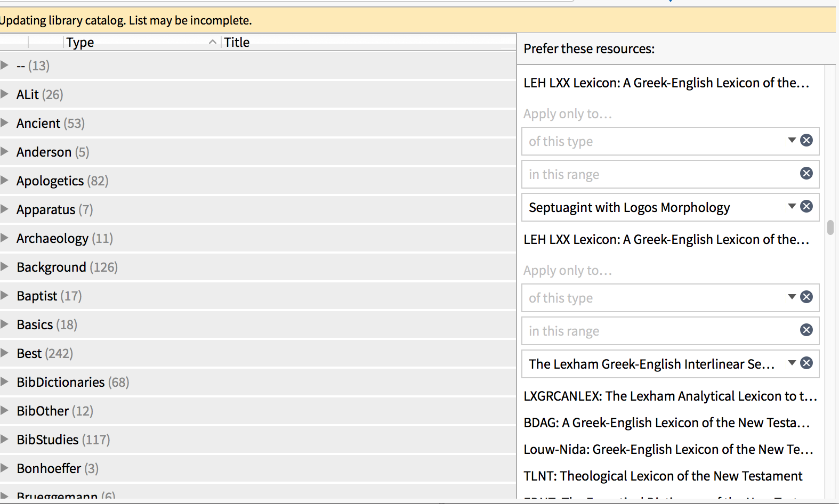The height and width of the screenshot is (504, 839).
Task: Open second 'of this type' dropdown arrow
Action: coord(792,297)
